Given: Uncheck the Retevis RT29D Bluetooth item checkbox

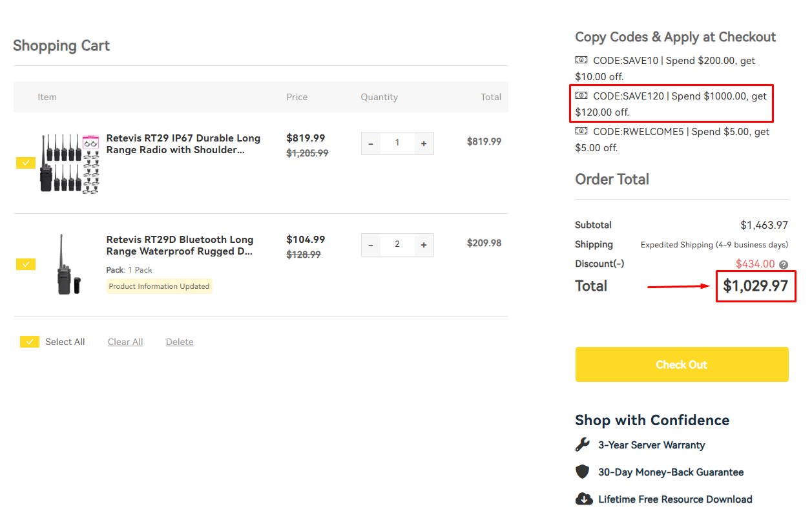Looking at the screenshot, I should pos(26,264).
